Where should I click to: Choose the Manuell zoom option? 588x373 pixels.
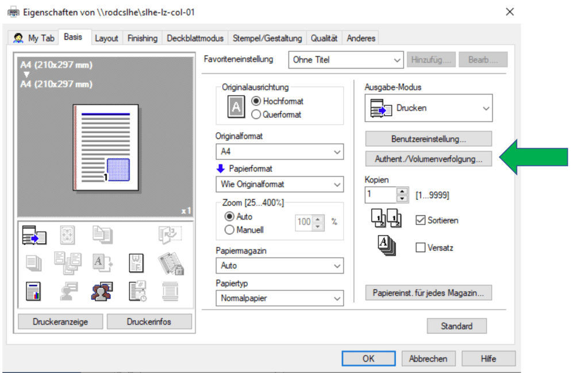[x=230, y=230]
